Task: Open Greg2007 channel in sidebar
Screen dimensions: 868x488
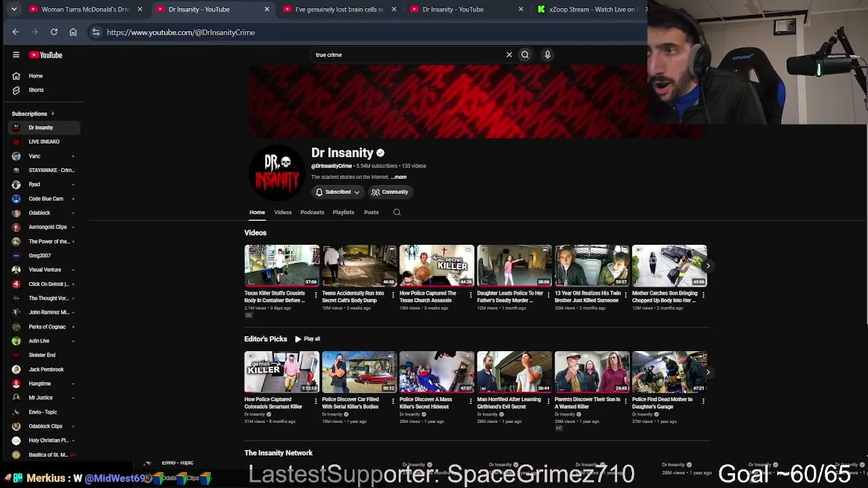Action: point(44,256)
